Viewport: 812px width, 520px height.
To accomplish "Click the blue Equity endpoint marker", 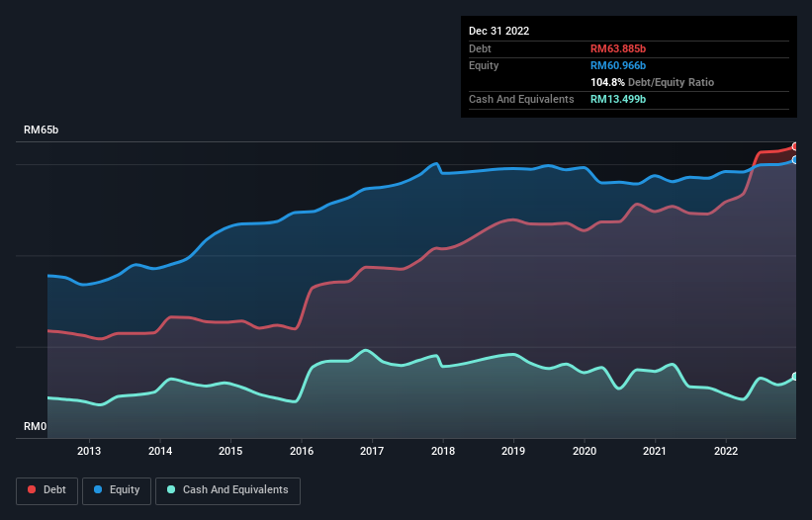I will [795, 160].
